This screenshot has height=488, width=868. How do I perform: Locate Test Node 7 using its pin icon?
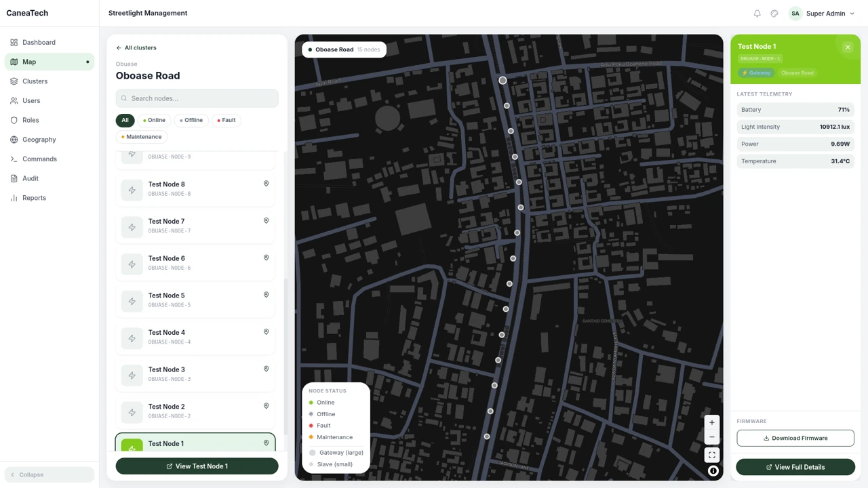tap(266, 221)
